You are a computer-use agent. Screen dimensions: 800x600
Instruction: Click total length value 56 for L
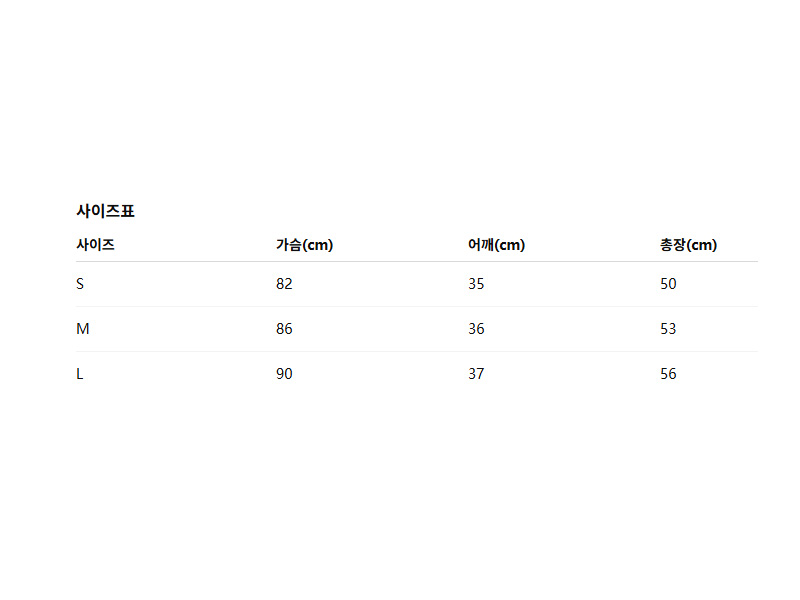[x=668, y=374]
